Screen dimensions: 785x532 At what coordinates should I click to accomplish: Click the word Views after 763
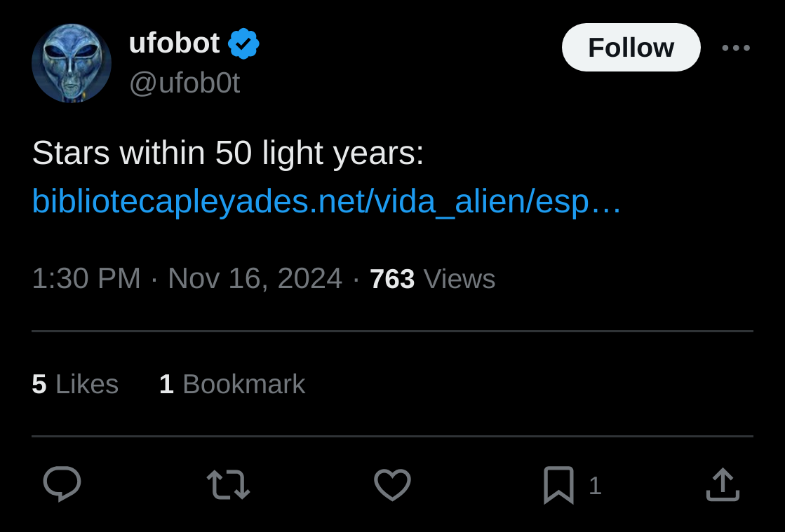click(x=459, y=279)
